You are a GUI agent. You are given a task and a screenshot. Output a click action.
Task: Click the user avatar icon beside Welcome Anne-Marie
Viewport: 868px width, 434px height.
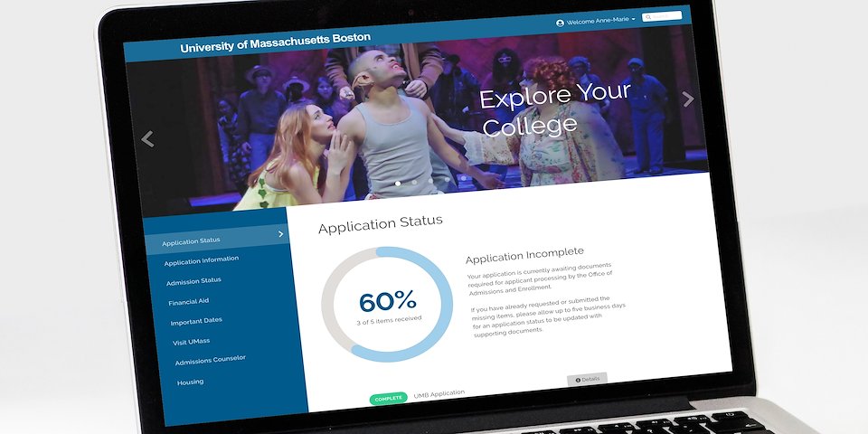click(560, 23)
